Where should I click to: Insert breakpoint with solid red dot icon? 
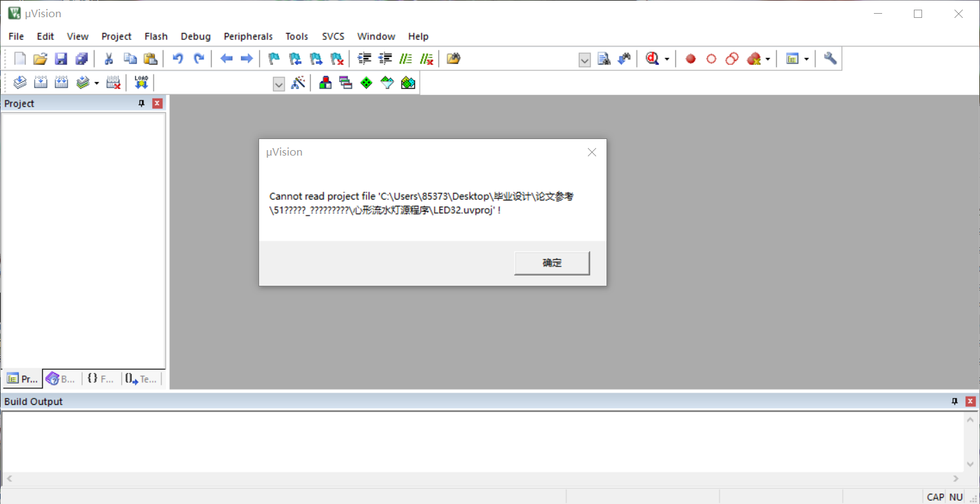[x=691, y=59]
